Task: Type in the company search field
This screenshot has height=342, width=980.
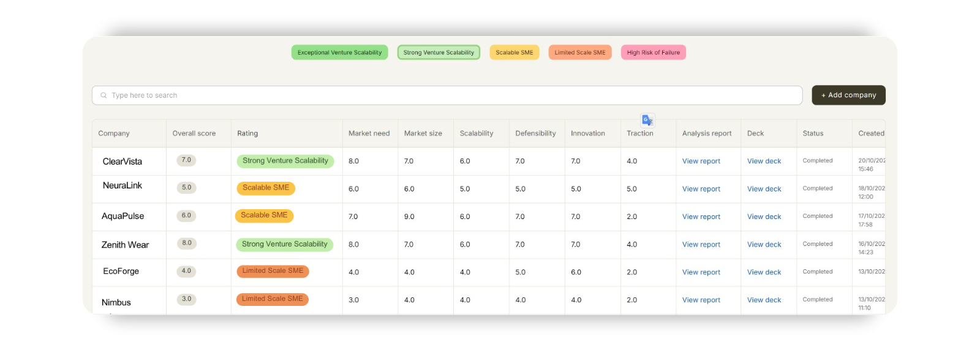Action: (x=447, y=95)
